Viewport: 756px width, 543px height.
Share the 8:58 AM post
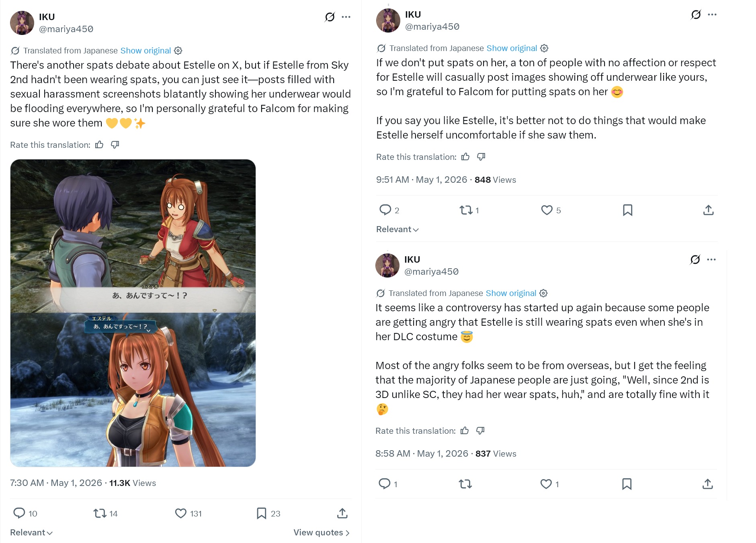pyautogui.click(x=707, y=484)
